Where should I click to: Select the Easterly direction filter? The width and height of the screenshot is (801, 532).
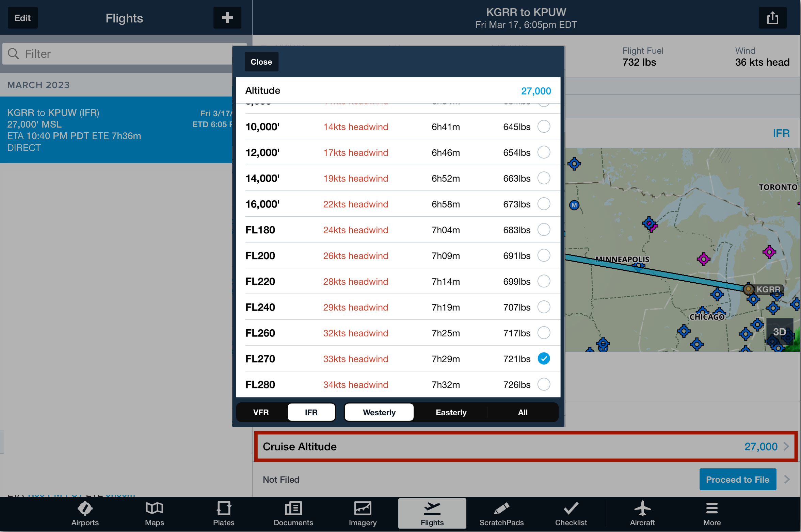(451, 412)
